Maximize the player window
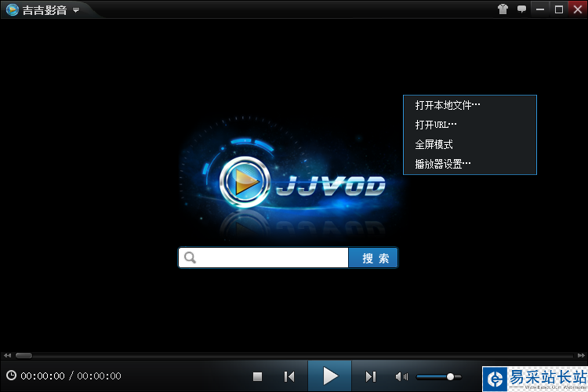This screenshot has width=588, height=392. (x=559, y=9)
